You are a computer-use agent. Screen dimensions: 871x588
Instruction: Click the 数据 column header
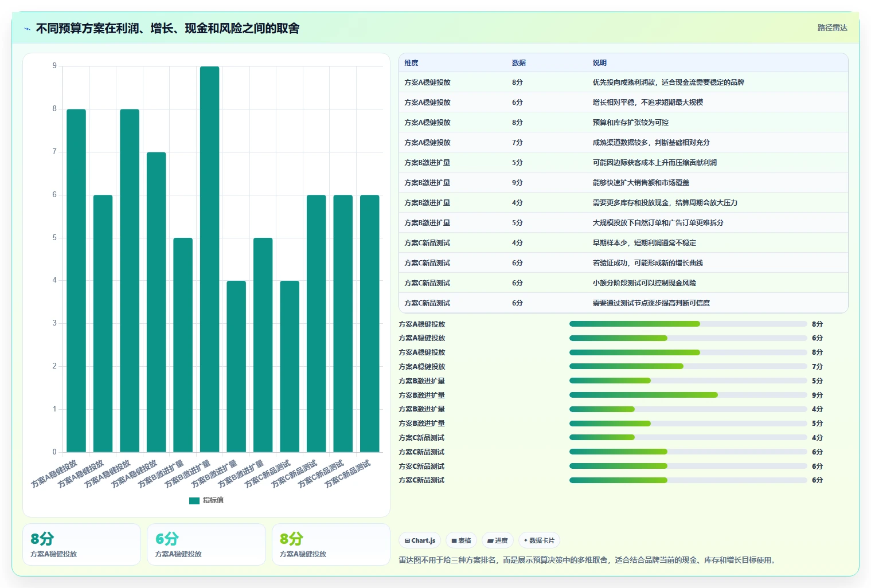(x=519, y=63)
